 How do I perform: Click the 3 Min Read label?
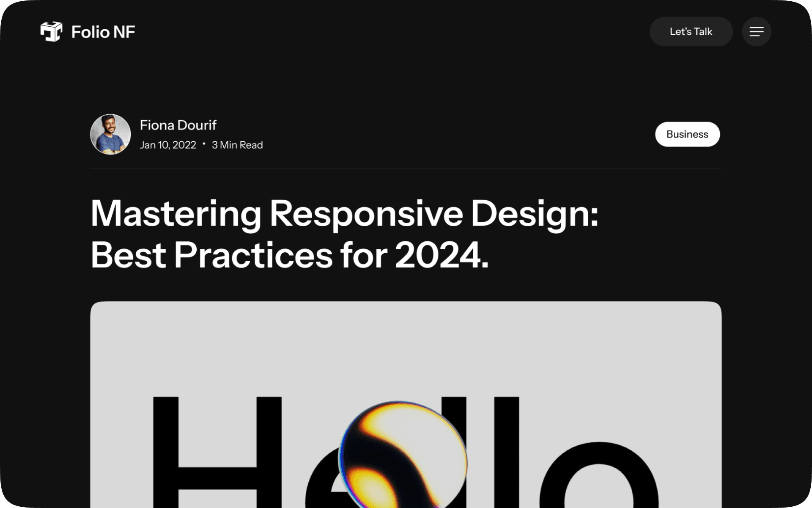[237, 145]
